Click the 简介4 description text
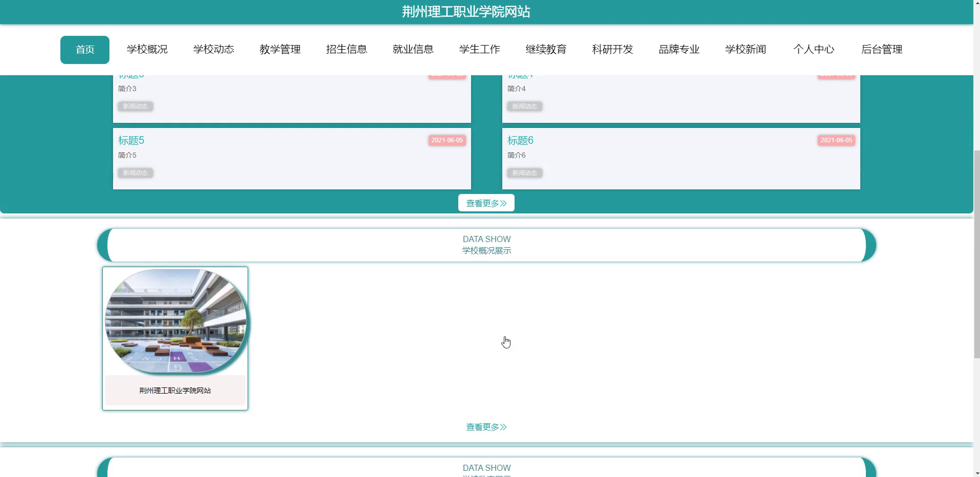Image resolution: width=980 pixels, height=477 pixels. point(517,89)
